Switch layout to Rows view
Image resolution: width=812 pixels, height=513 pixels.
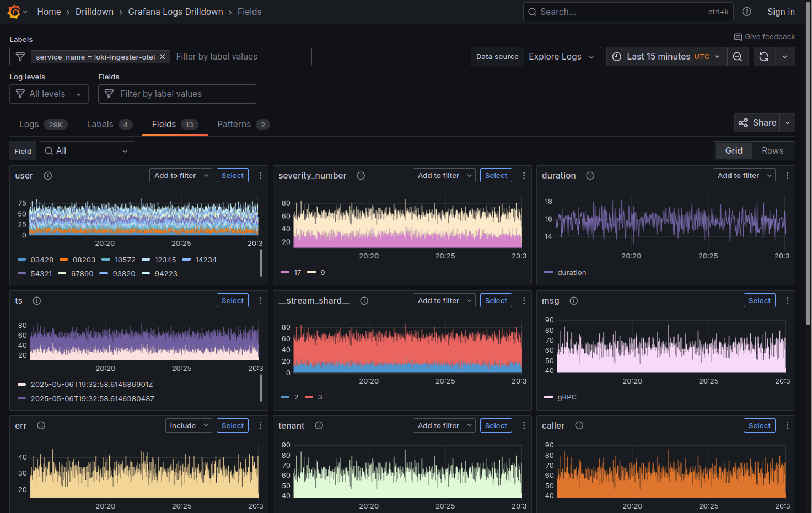[772, 150]
